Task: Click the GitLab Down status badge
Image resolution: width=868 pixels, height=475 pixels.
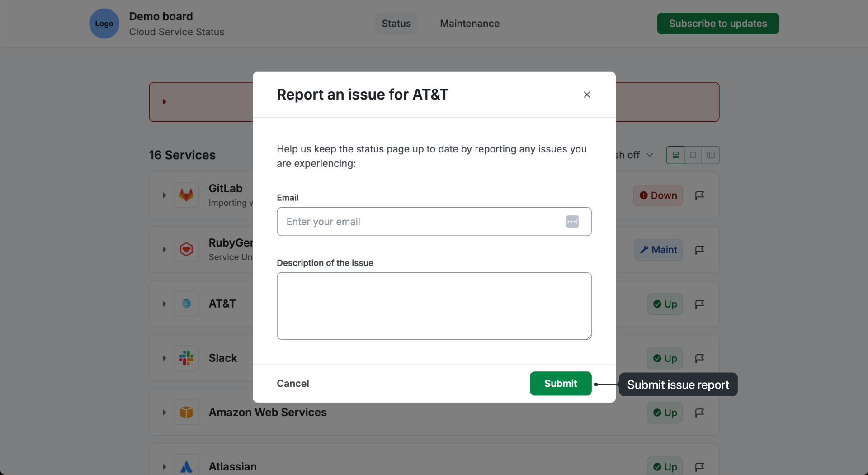Action: (658, 195)
